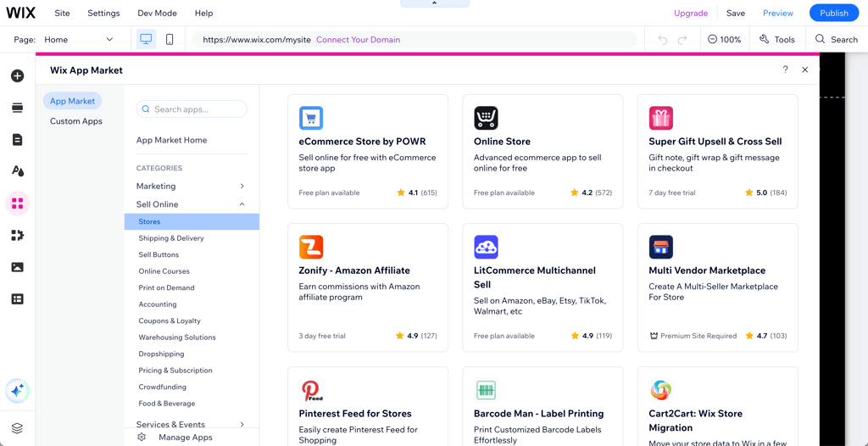868x446 pixels.
Task: Open the Site menu
Action: pos(62,13)
